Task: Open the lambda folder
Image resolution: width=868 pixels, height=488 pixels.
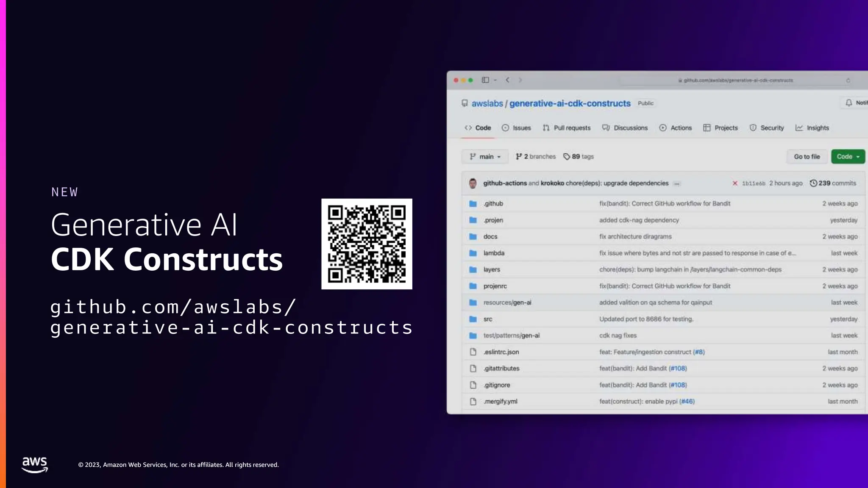Action: pyautogui.click(x=494, y=253)
